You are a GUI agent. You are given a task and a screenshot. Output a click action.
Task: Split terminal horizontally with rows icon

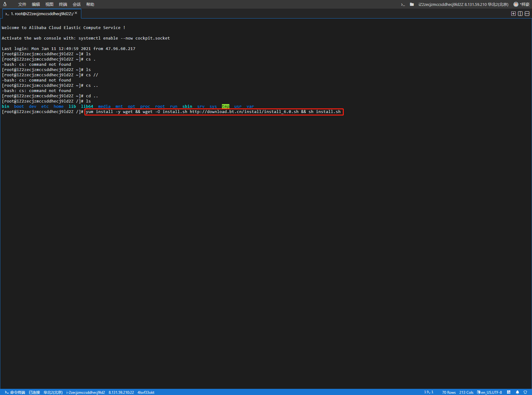(527, 14)
